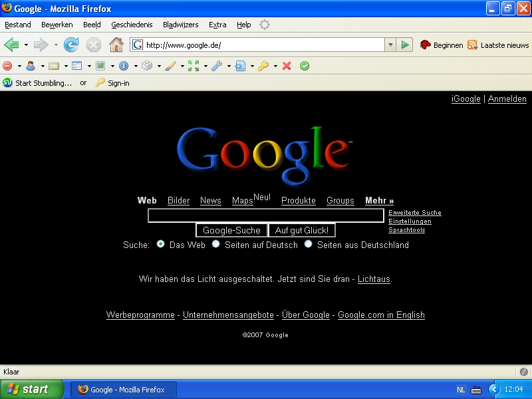The image size is (532, 399).
Task: Open the Web Developer Tools wrench icon
Action: [x=217, y=66]
